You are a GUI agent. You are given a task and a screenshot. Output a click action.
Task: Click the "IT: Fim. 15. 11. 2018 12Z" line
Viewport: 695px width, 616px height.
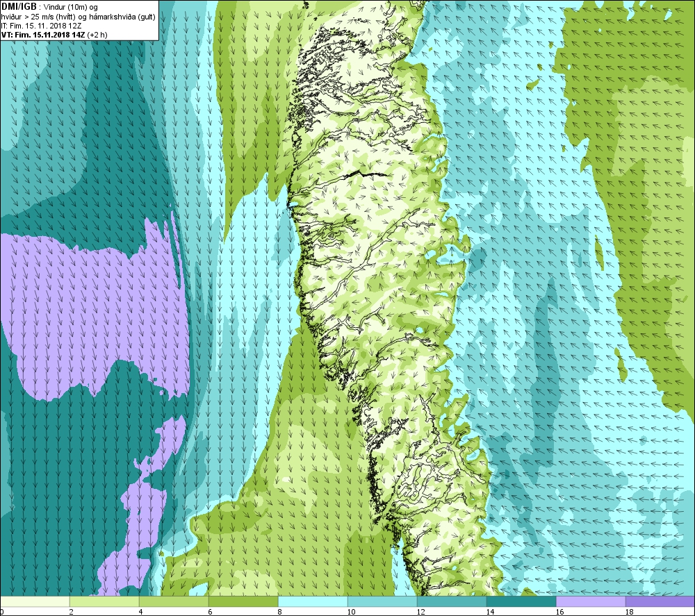pos(41,26)
